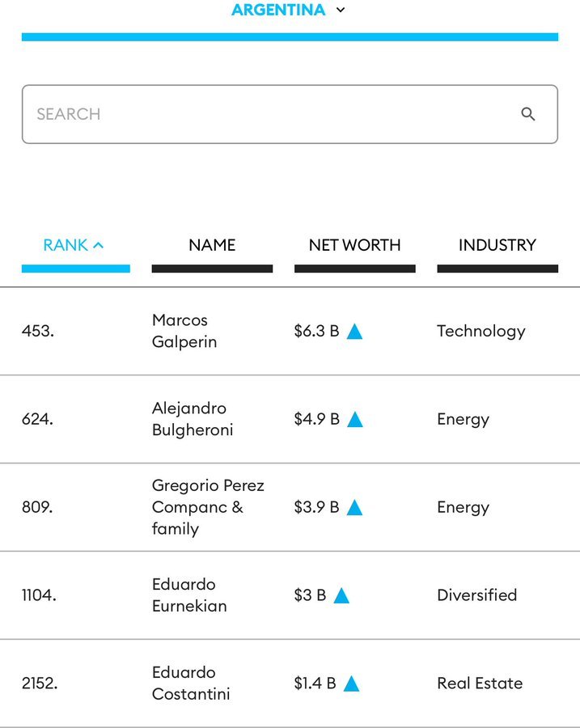This screenshot has height=728, width=580.
Task: View Eduardo Eurnekian's profile
Action: pos(189,595)
